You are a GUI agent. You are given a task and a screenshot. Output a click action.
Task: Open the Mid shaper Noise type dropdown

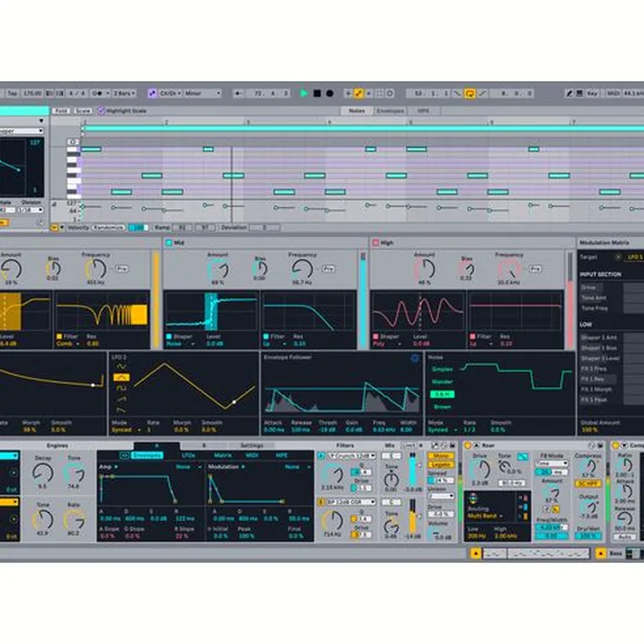(x=181, y=344)
